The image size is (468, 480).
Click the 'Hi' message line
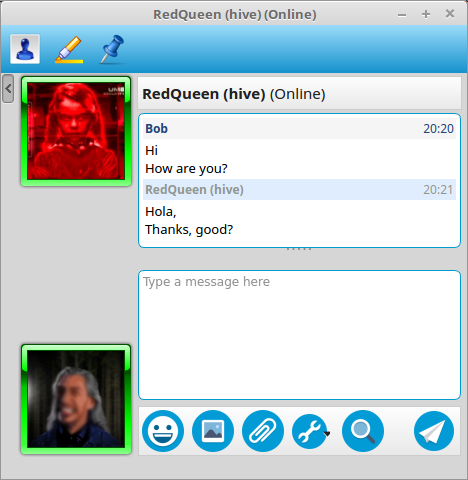(x=151, y=151)
